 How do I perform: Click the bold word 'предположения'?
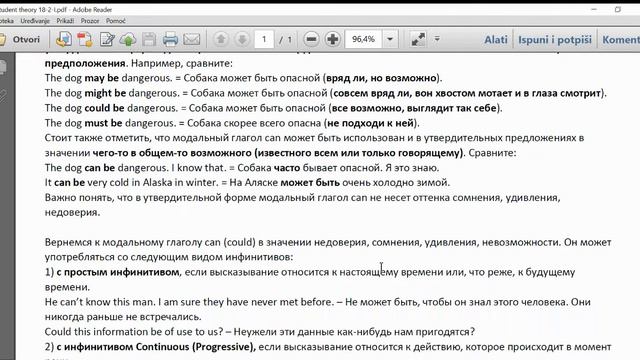tap(86, 63)
